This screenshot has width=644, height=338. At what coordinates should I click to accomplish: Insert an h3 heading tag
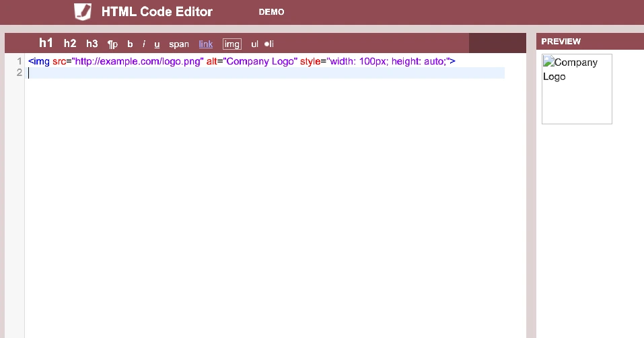[x=92, y=44]
